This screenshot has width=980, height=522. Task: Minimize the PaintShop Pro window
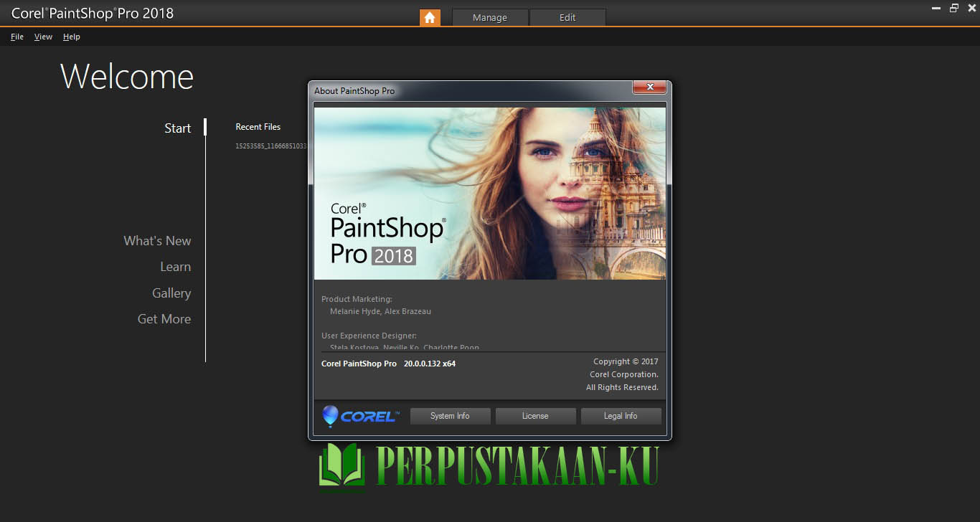tap(936, 8)
